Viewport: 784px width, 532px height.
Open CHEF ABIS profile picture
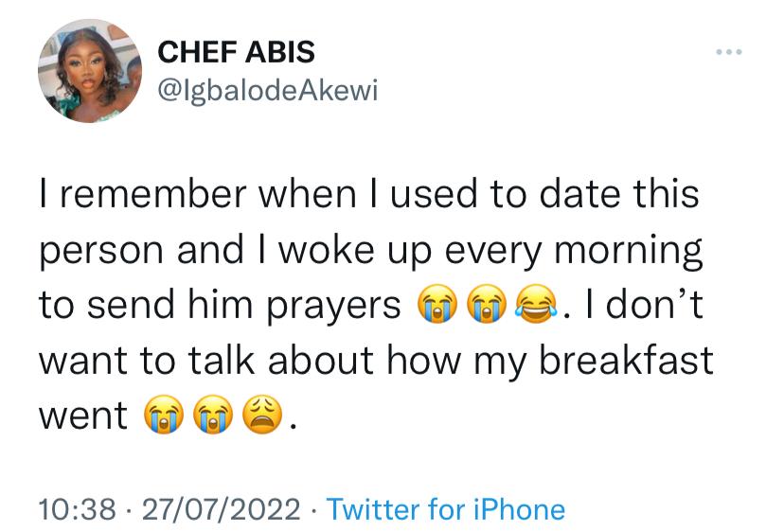(90, 71)
